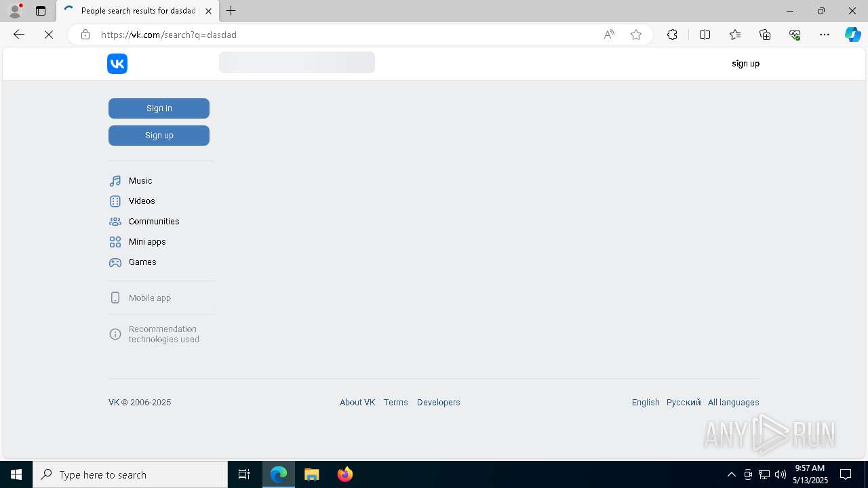Switch language to Русский

[x=684, y=403]
